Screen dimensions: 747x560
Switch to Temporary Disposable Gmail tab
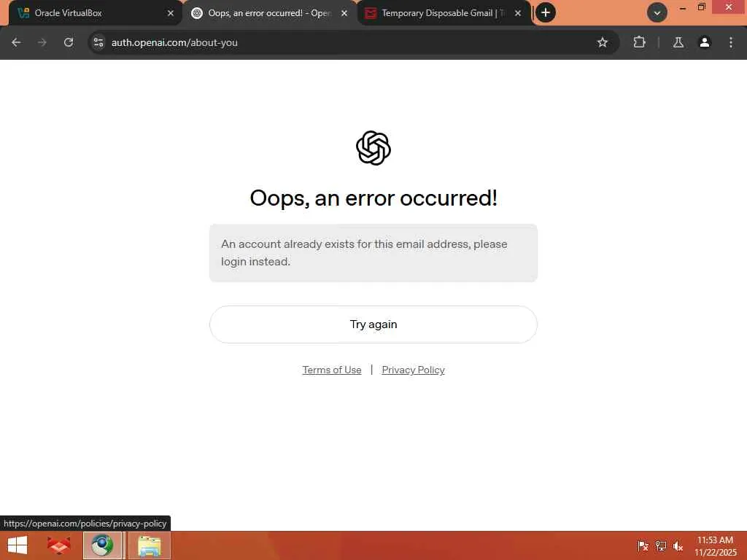coord(443,13)
